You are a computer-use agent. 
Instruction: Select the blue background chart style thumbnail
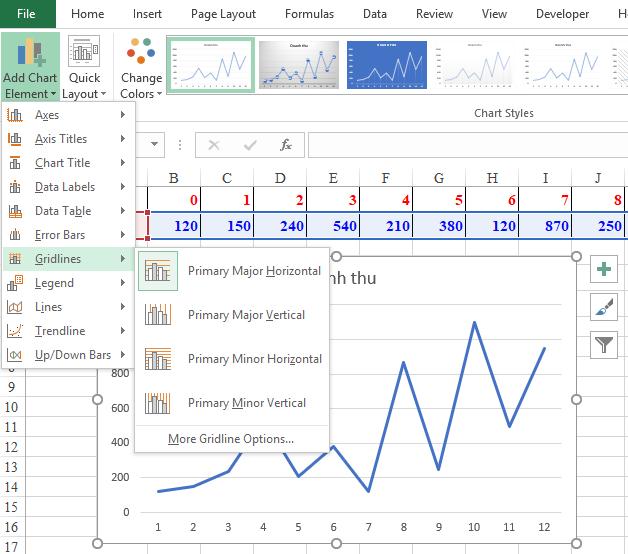[x=387, y=65]
